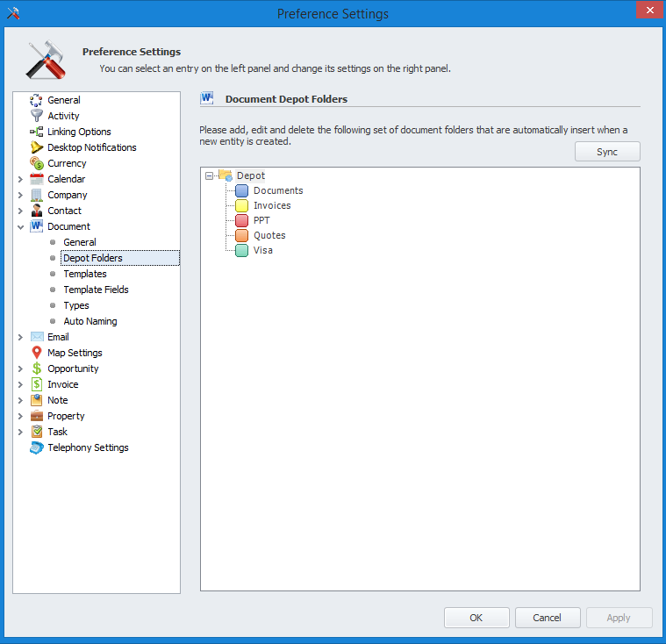Open the Telephony Settings phone icon

(x=36, y=447)
